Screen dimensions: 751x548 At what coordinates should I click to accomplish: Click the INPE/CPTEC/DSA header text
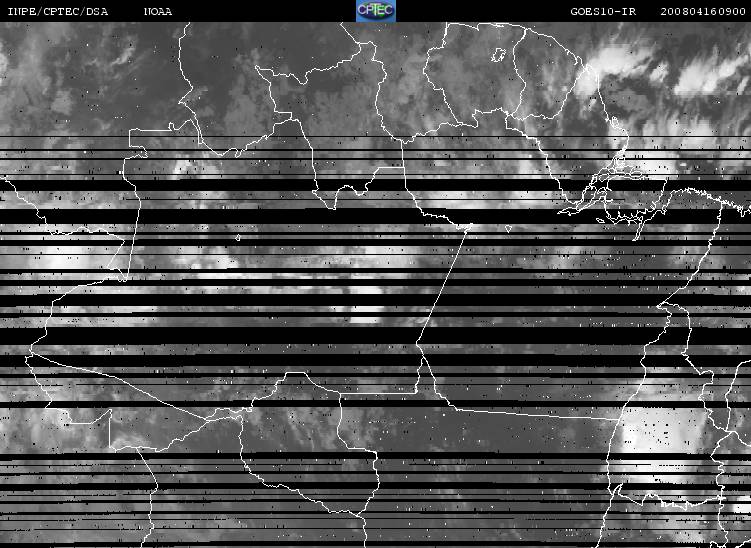(x=58, y=11)
